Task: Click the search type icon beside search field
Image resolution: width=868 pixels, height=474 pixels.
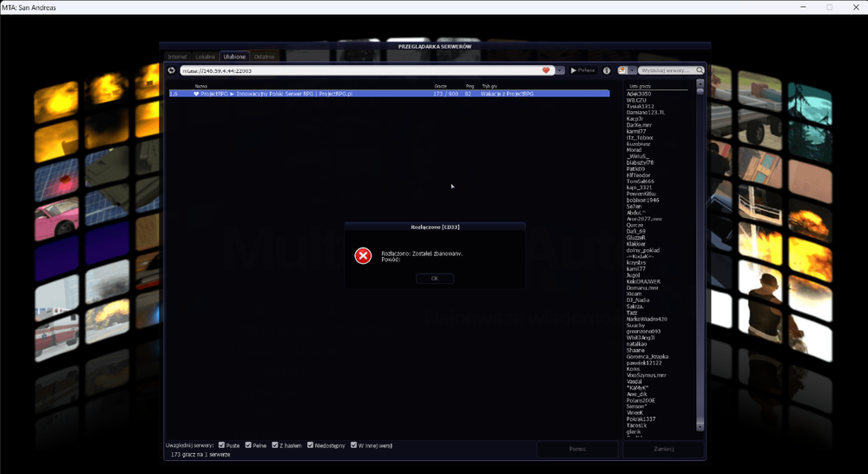Action: pyautogui.click(x=622, y=70)
